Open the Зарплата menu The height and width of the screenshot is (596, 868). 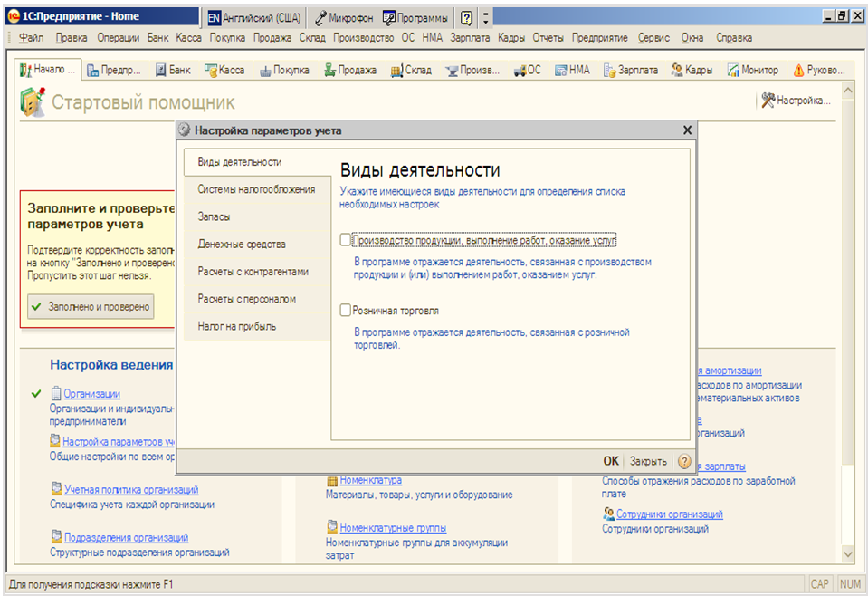pos(470,38)
